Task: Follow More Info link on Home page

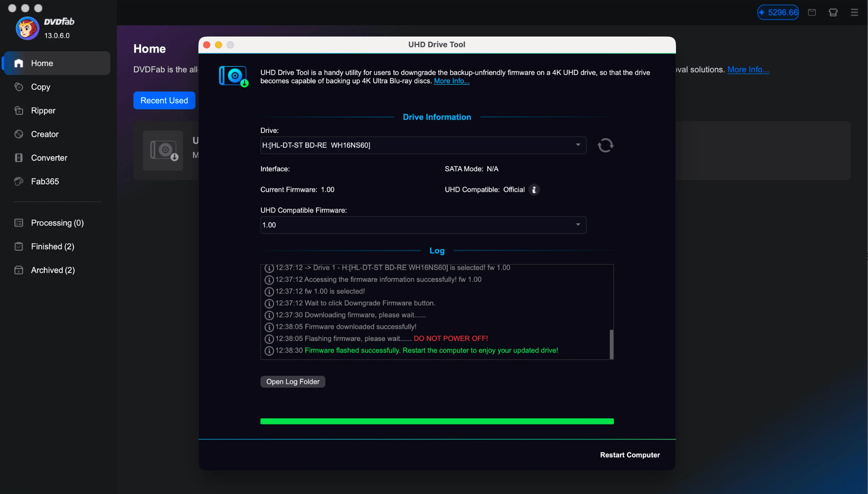Action: coord(748,70)
